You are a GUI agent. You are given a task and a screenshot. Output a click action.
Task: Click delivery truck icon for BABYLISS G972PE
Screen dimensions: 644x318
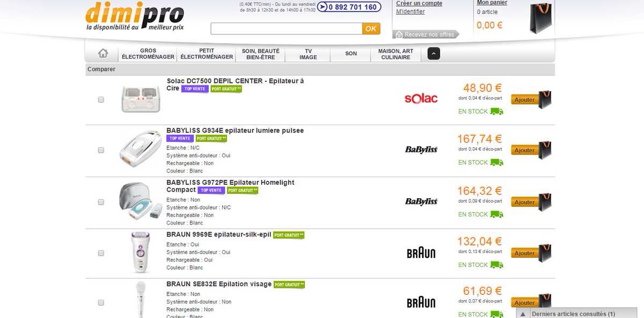pyautogui.click(x=497, y=214)
